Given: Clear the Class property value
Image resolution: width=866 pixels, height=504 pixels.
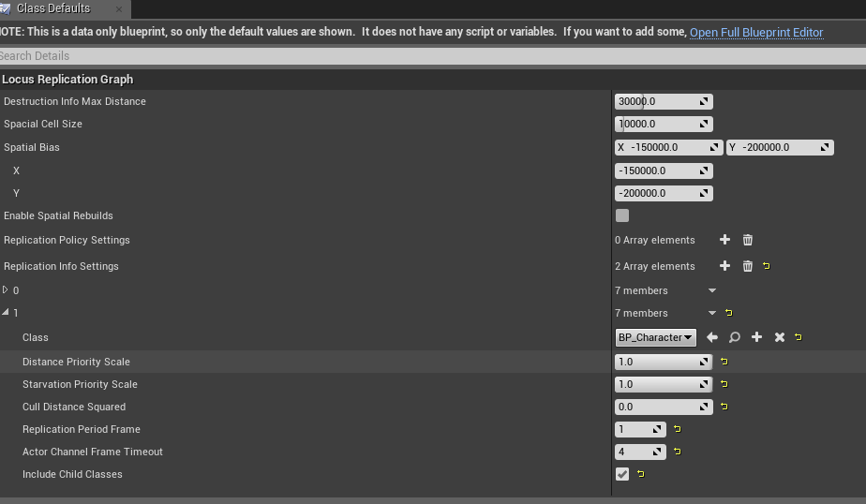Looking at the screenshot, I should tap(779, 337).
